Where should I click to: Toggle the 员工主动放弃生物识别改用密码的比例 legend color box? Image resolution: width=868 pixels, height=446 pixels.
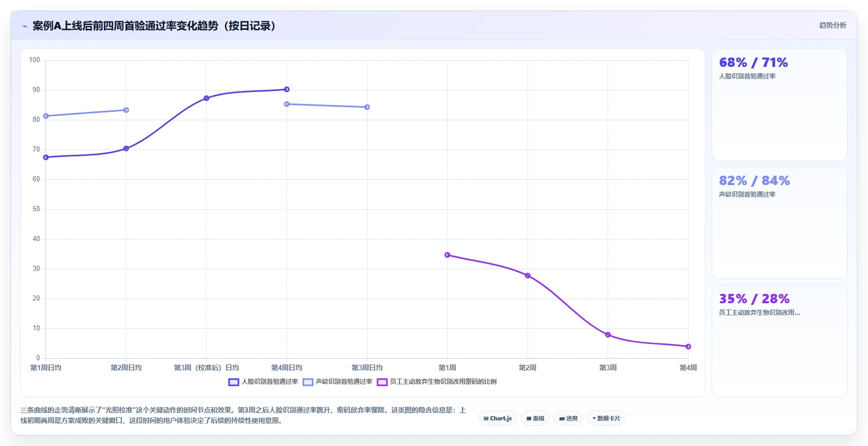tap(382, 382)
